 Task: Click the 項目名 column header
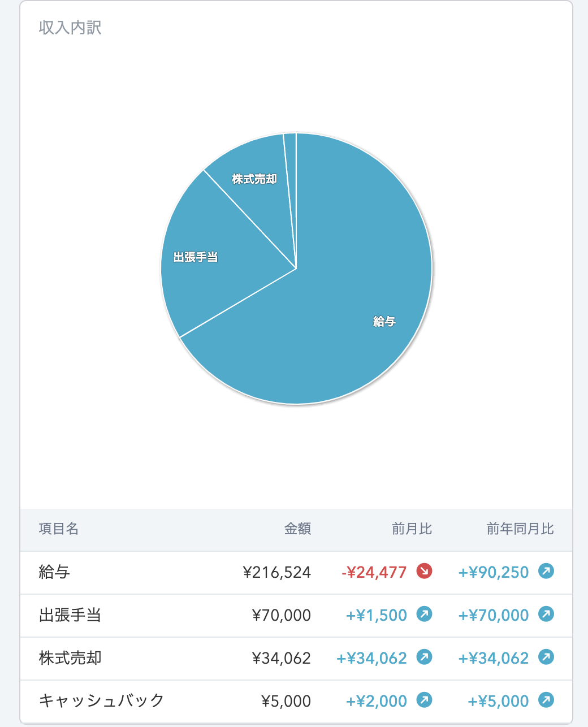tap(59, 529)
